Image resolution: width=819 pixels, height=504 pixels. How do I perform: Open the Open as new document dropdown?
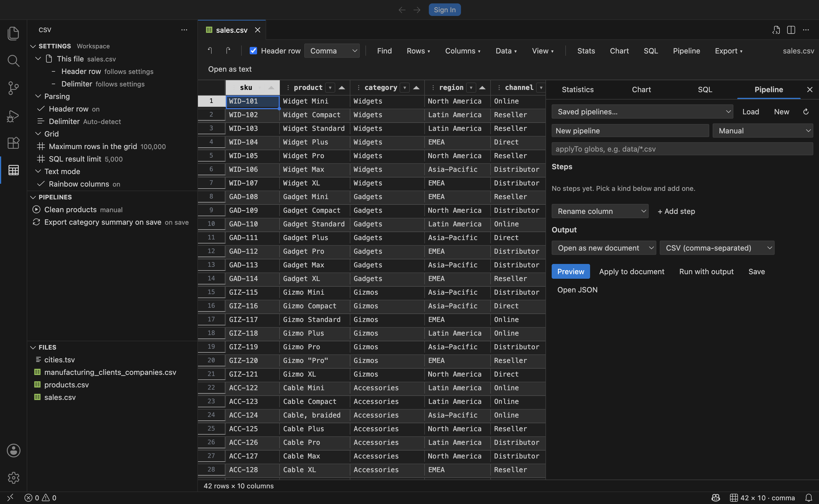(x=604, y=248)
